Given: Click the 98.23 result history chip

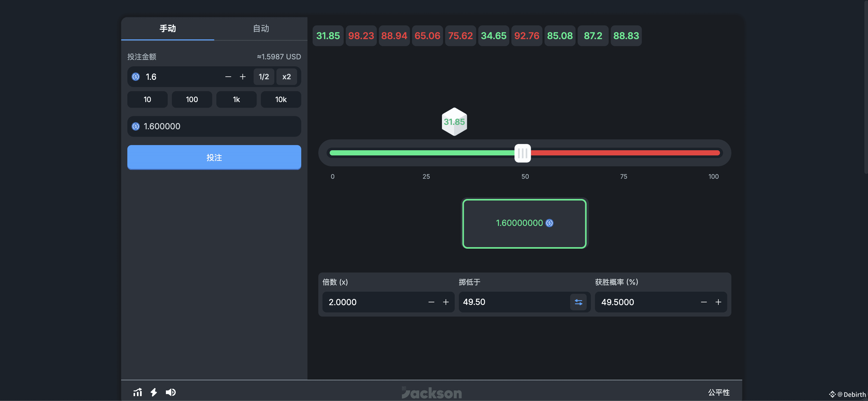Looking at the screenshot, I should coord(361,36).
